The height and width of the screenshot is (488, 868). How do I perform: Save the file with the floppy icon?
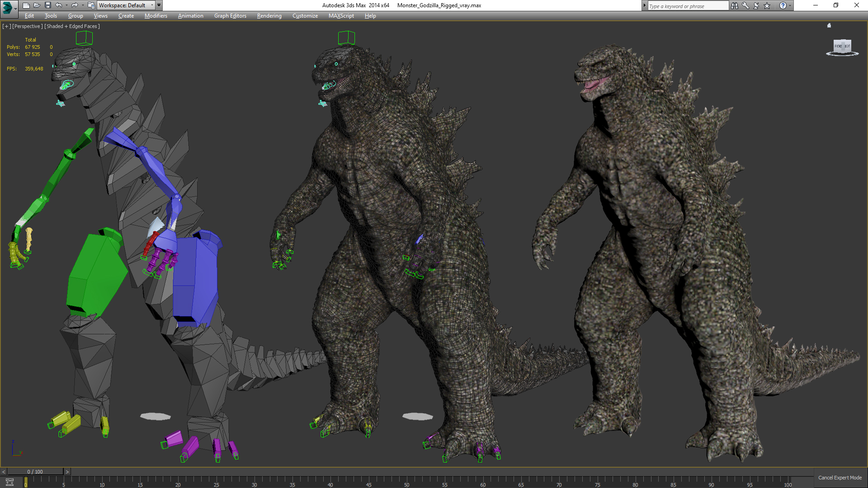pos(47,5)
